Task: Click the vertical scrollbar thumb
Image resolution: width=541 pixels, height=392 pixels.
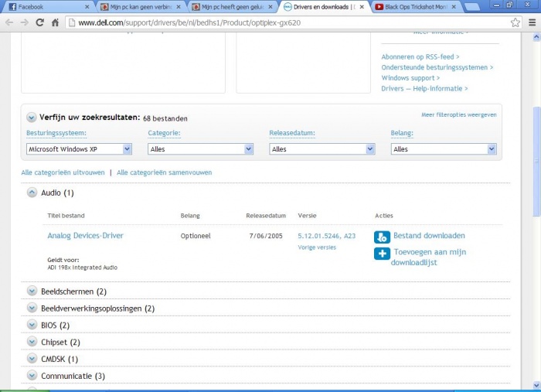Action: point(536,162)
